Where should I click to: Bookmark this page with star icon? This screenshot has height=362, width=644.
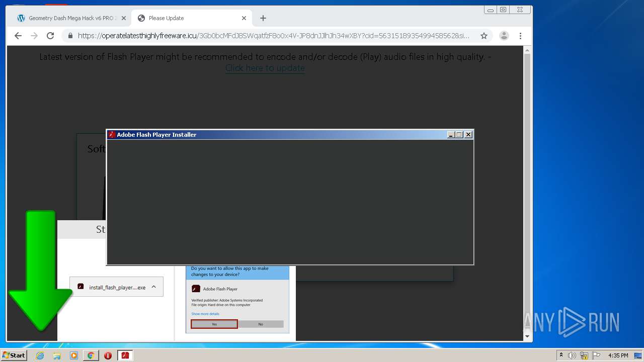pyautogui.click(x=484, y=36)
